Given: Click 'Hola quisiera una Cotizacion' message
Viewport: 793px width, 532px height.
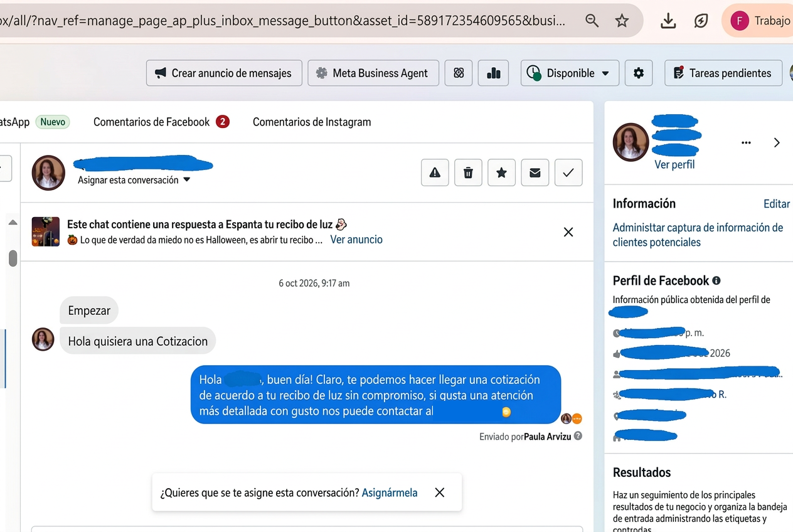Looking at the screenshot, I should coord(138,341).
